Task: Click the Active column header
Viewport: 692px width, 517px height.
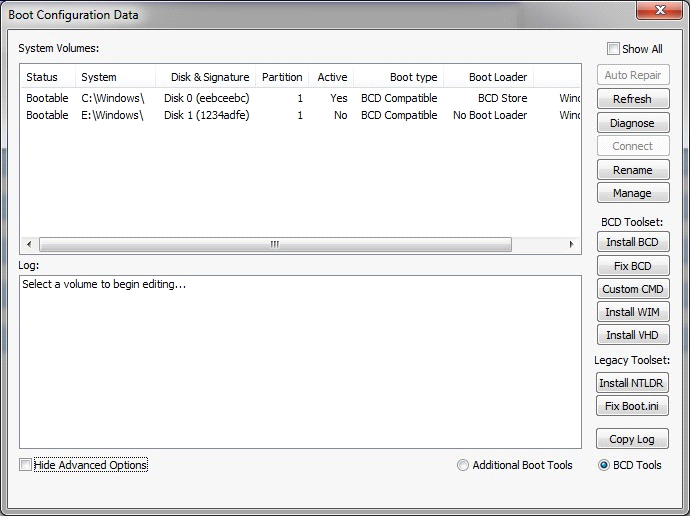Action: click(x=331, y=77)
